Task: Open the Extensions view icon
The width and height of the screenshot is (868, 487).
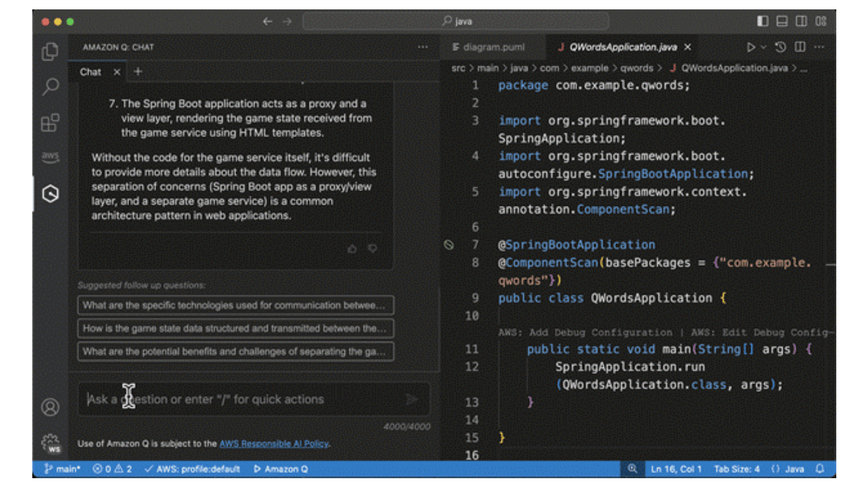Action: click(51, 123)
